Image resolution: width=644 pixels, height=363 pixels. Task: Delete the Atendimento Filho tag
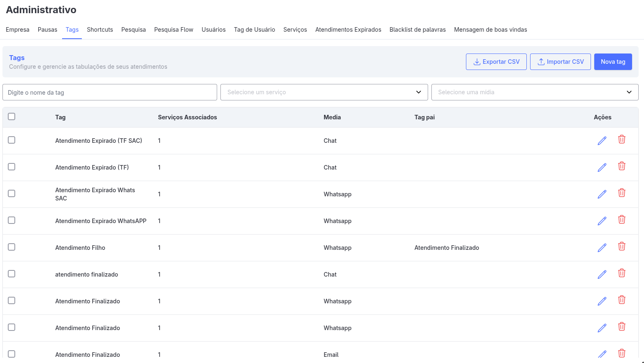pyautogui.click(x=621, y=247)
